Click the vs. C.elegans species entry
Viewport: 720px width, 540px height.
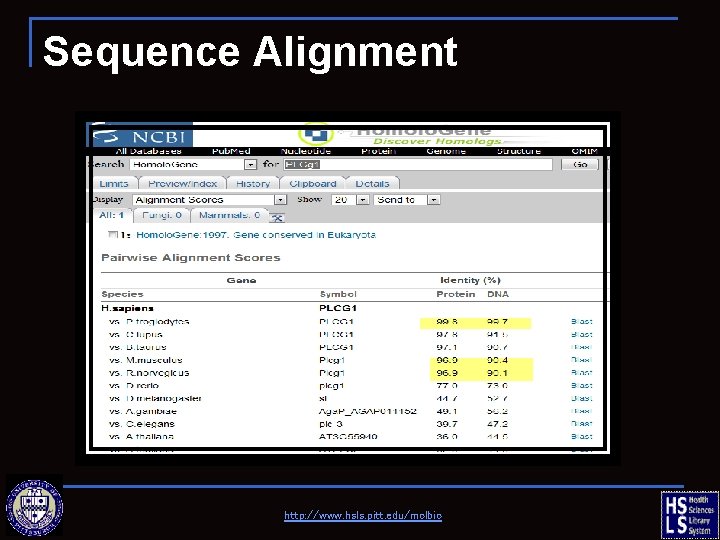(x=142, y=424)
